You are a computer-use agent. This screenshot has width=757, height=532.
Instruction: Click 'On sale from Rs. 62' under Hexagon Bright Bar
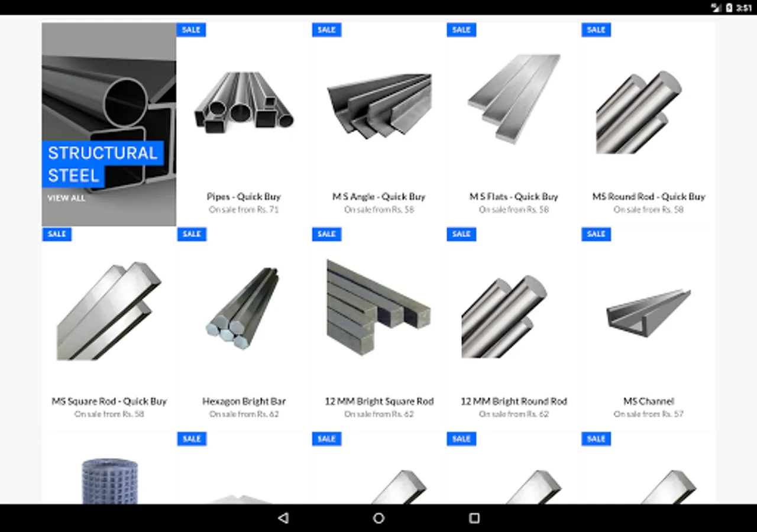(244, 414)
